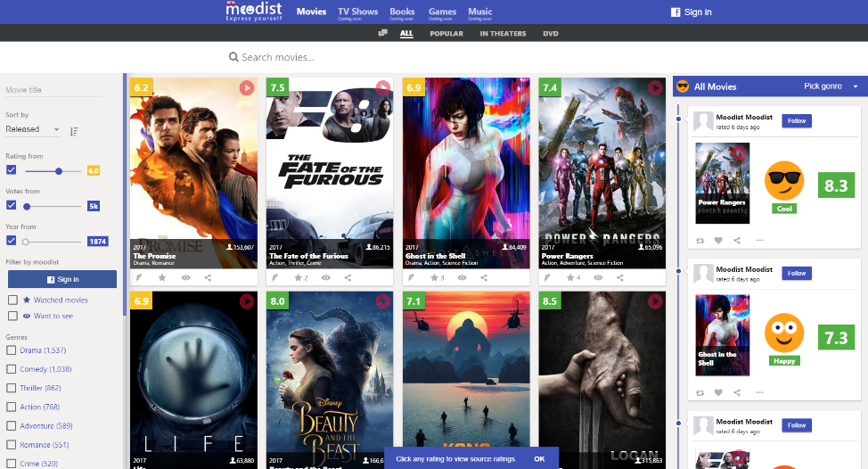The height and width of the screenshot is (469, 868).
Task: Switch to the POPULAR tab
Action: coord(446,34)
